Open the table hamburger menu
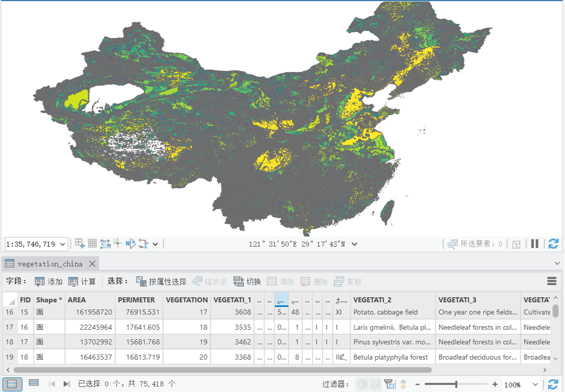This screenshot has height=392, width=565. click(552, 281)
